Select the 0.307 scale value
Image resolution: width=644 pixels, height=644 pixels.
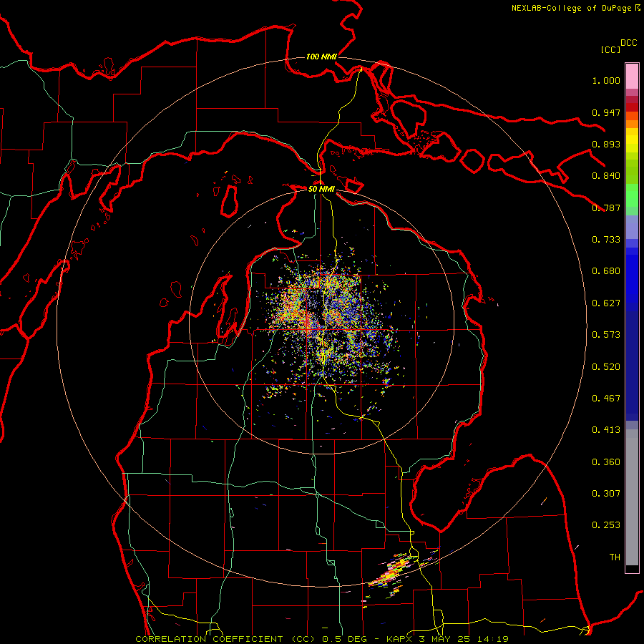pos(606,494)
